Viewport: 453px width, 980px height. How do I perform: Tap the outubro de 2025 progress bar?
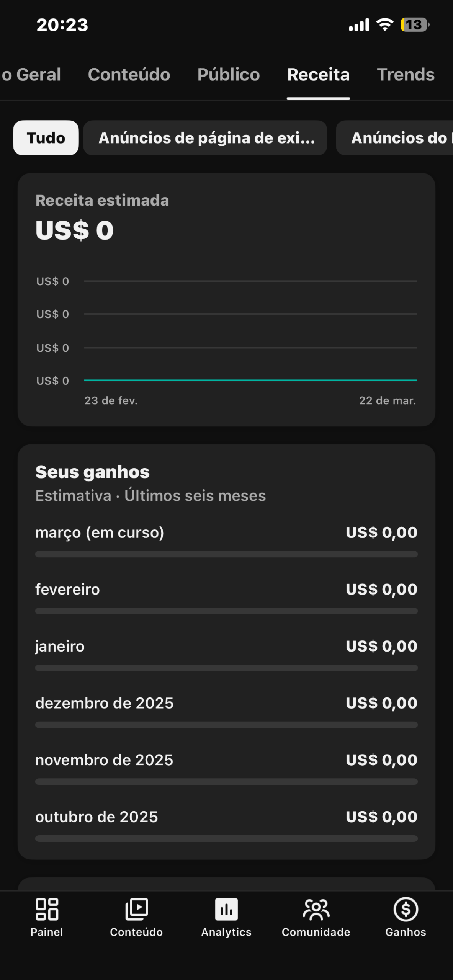(226, 839)
